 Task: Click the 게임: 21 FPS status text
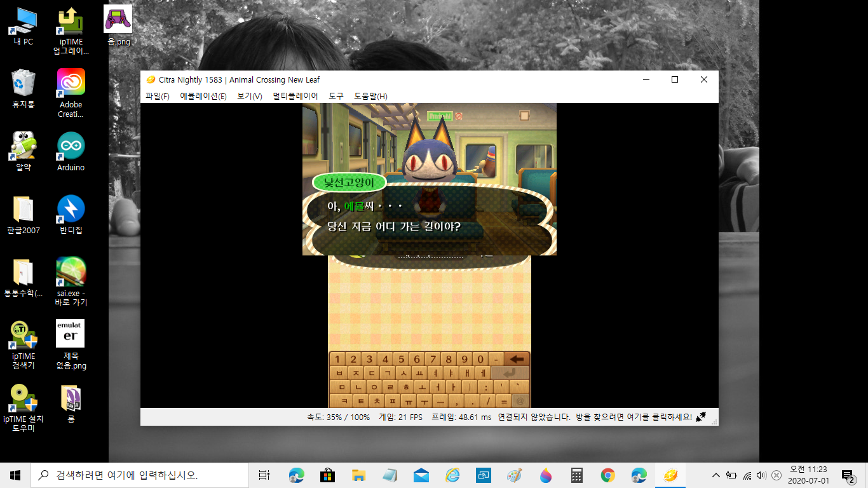tap(400, 417)
